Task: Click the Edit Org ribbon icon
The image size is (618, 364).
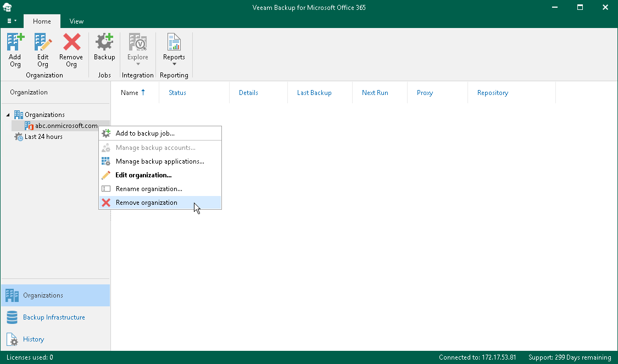Action: tap(43, 42)
